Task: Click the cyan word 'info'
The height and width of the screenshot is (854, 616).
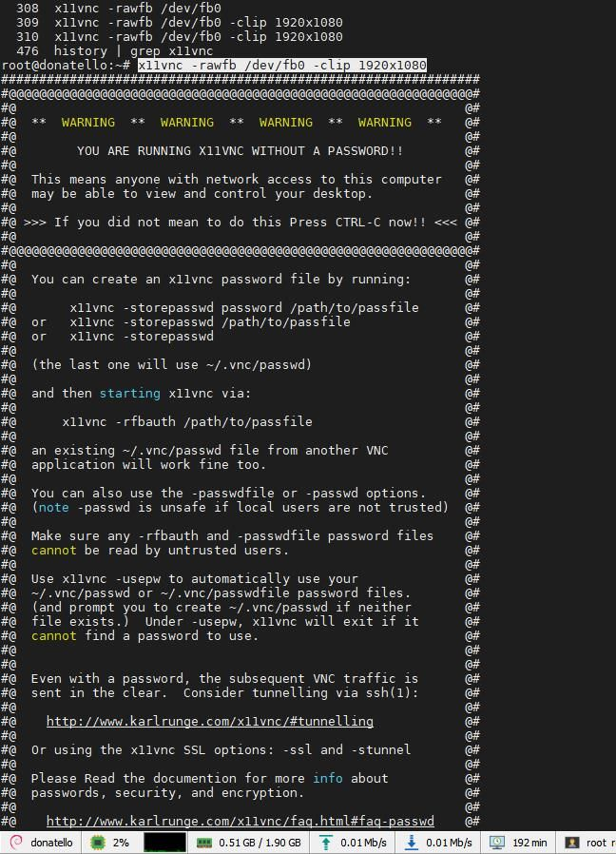Action: click(x=327, y=778)
